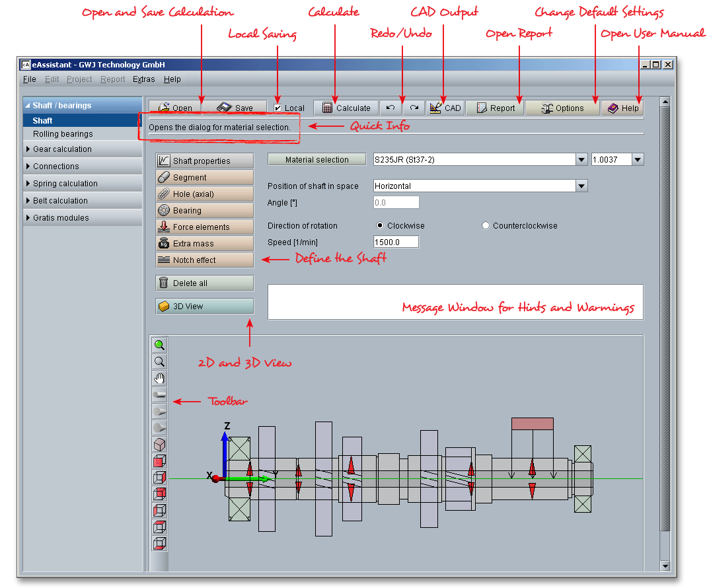707x588 pixels.
Task: Click the green zoom magnifier icon
Action: click(159, 345)
